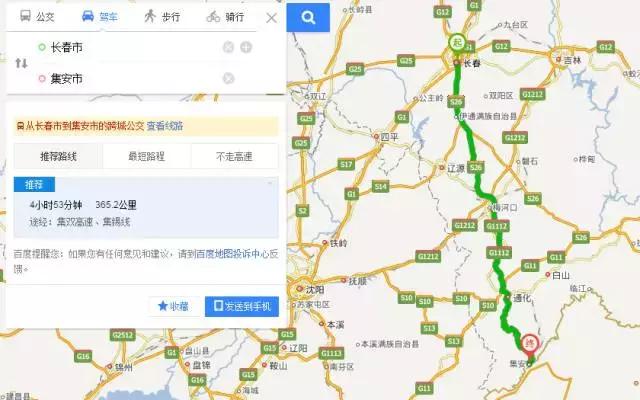Swap start and destination with arrows icon
Screen dimensions: 640x400
pos(21,63)
